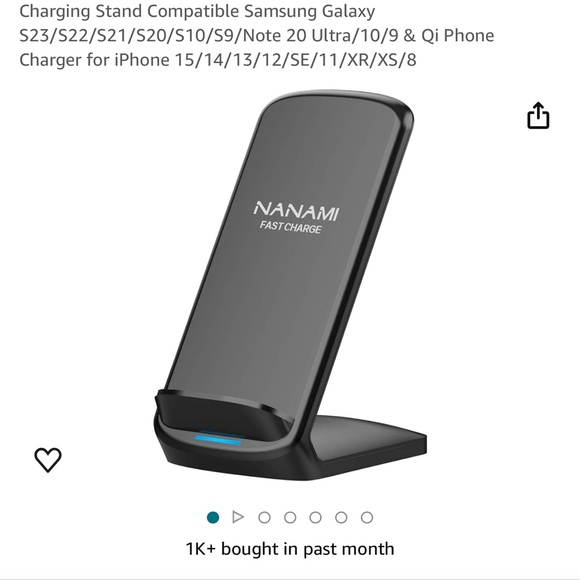Viewport: 580px width, 580px height.
Task: Add product to wishlist with heart icon
Action: pyautogui.click(x=48, y=460)
